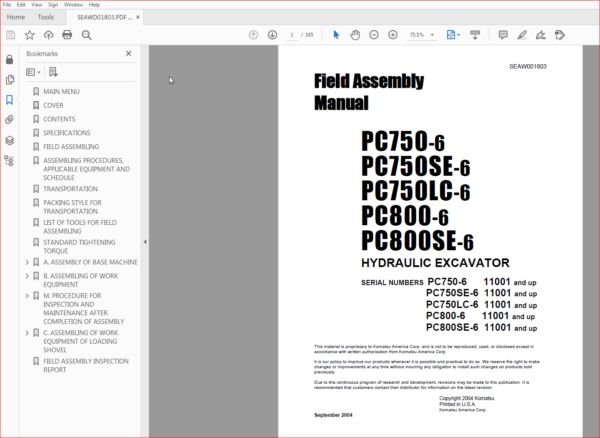The width and height of the screenshot is (600, 438).
Task: Zoom out with minus icon
Action: [x=374, y=35]
